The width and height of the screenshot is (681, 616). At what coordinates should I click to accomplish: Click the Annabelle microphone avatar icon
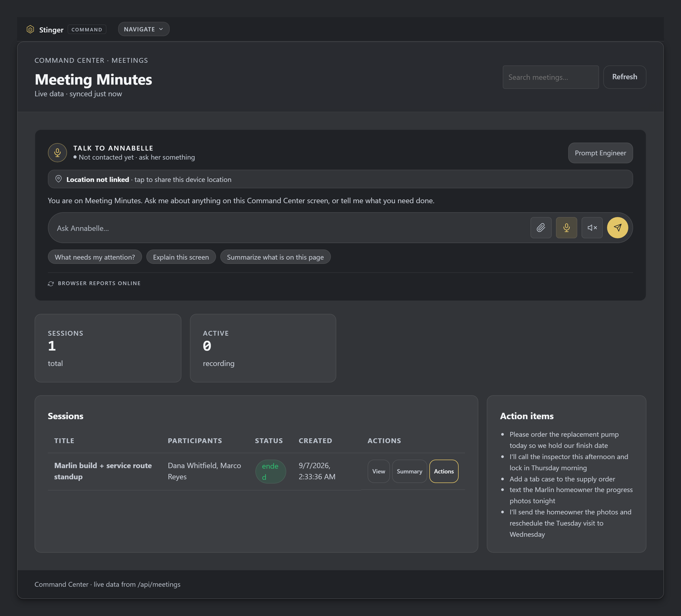click(x=57, y=153)
